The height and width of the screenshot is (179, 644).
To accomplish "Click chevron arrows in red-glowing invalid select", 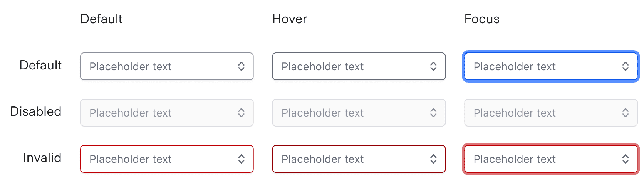I will coord(625,159).
